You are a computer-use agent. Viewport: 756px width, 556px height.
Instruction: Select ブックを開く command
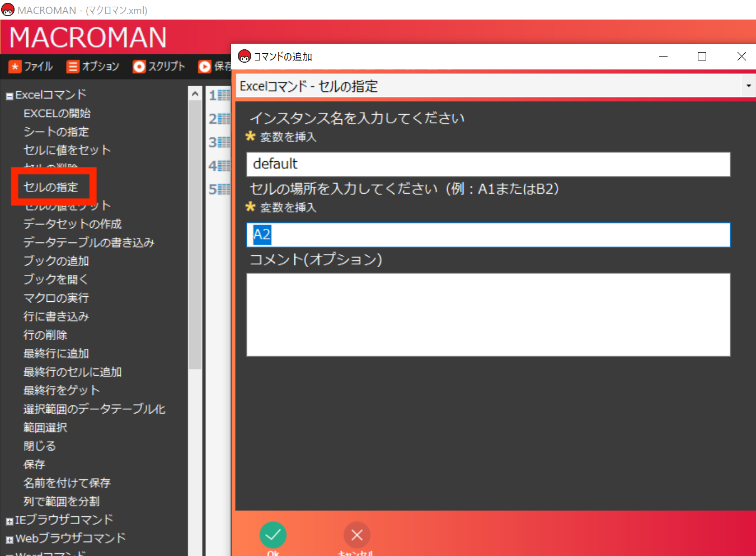coord(56,279)
